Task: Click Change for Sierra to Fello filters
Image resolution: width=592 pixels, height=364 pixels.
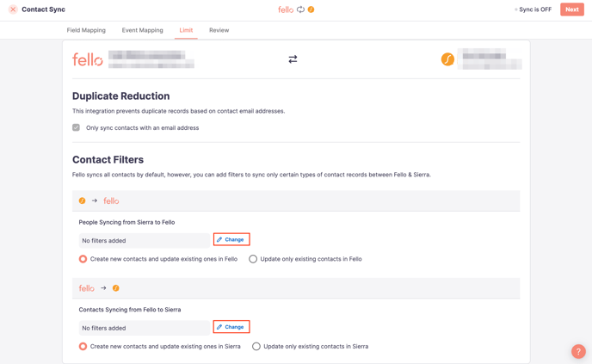Action: pos(231,239)
